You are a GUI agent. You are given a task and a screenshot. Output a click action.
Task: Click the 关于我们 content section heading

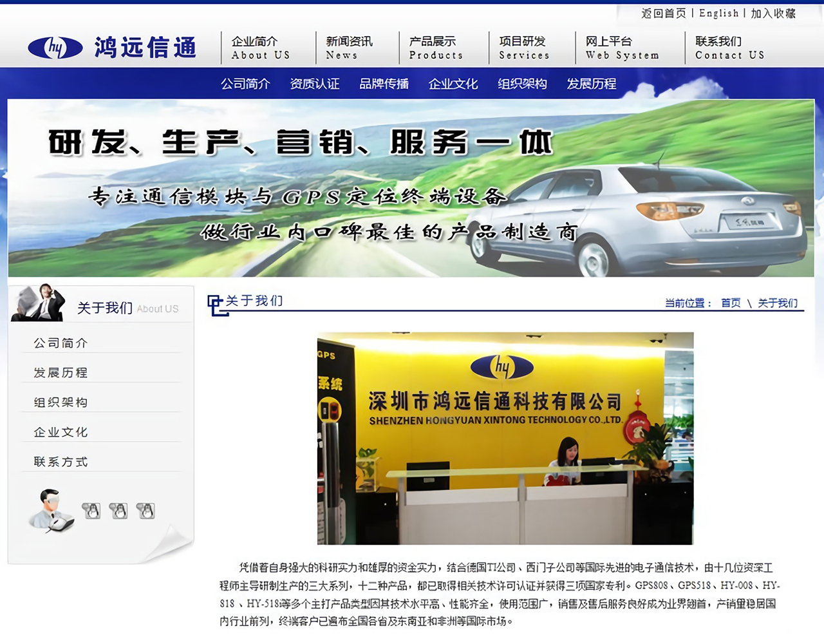click(x=254, y=301)
